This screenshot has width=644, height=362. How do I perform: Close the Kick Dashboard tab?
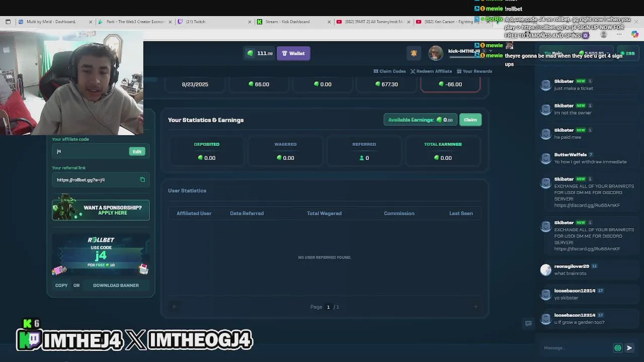click(329, 22)
